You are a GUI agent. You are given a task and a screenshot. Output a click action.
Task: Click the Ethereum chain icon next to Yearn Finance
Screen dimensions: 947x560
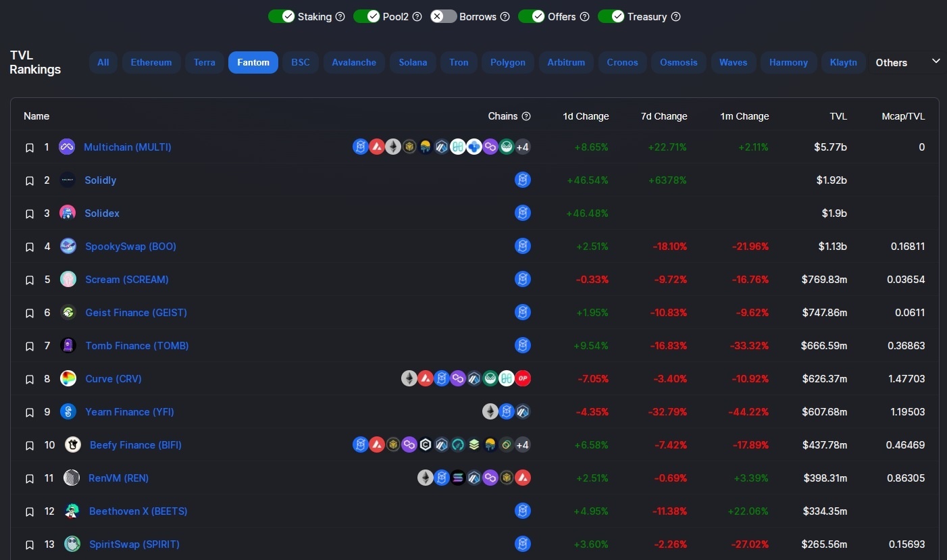click(490, 411)
